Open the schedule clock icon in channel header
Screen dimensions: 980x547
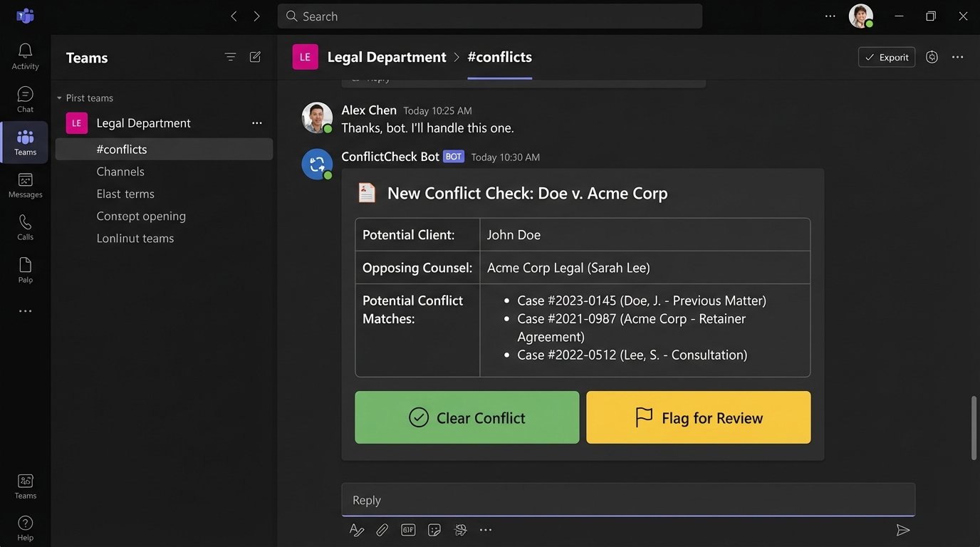[932, 57]
